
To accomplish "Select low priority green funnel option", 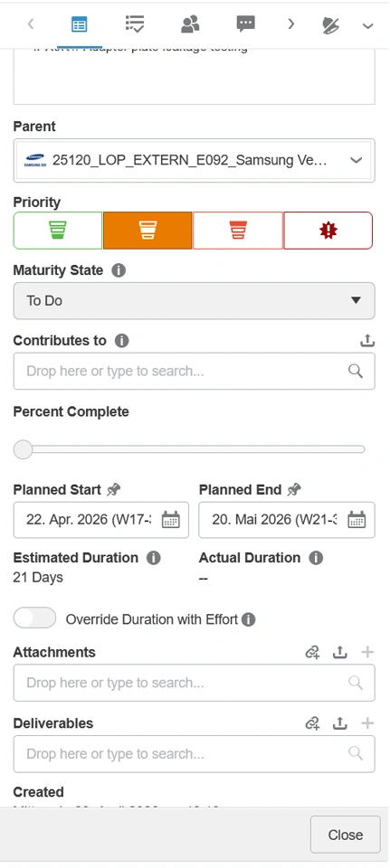I will click(x=58, y=231).
